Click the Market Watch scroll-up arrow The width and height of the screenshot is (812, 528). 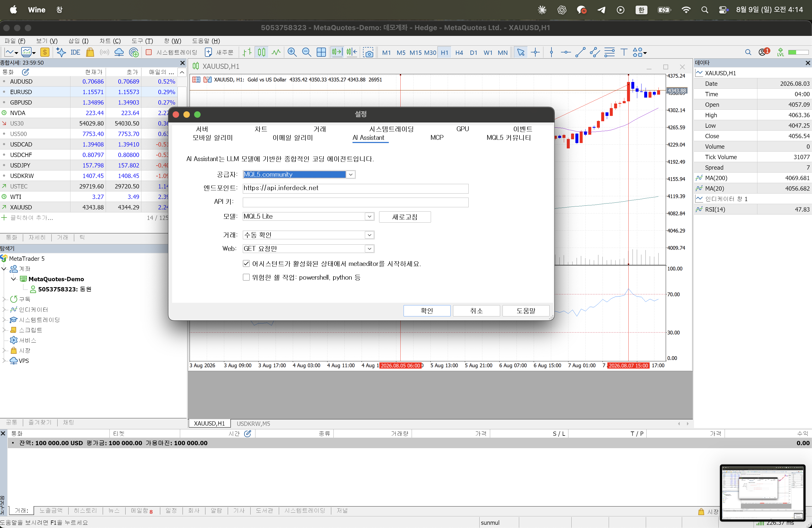tap(182, 72)
